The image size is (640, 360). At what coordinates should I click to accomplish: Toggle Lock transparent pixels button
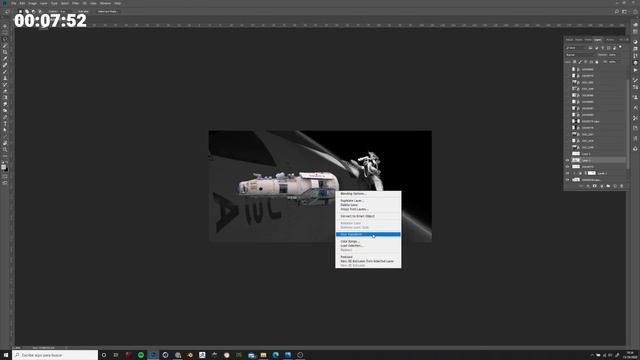tap(574, 62)
